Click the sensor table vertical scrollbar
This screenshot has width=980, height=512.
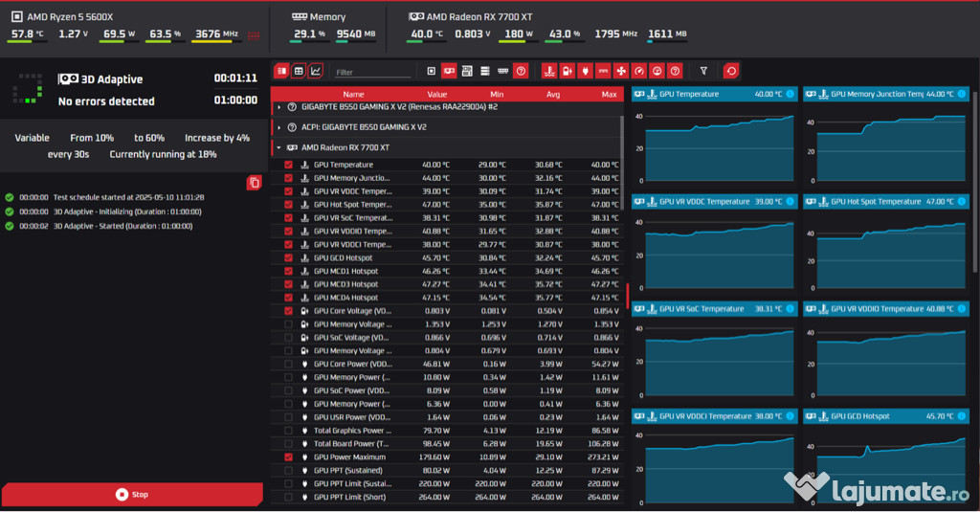tap(622, 163)
